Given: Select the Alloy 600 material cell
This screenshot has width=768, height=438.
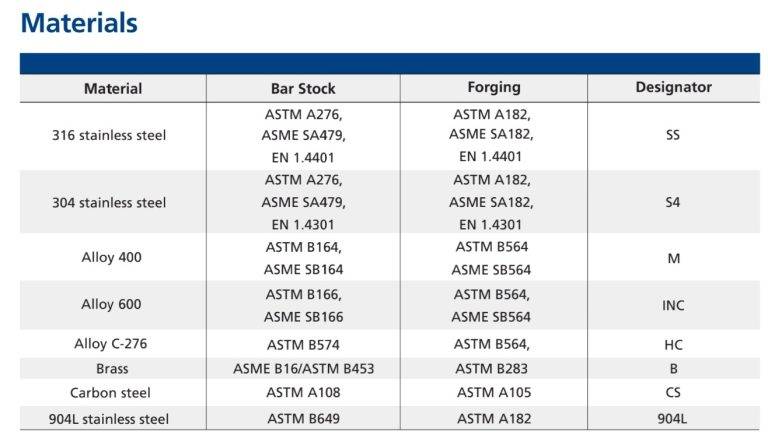Looking at the screenshot, I should [112, 305].
